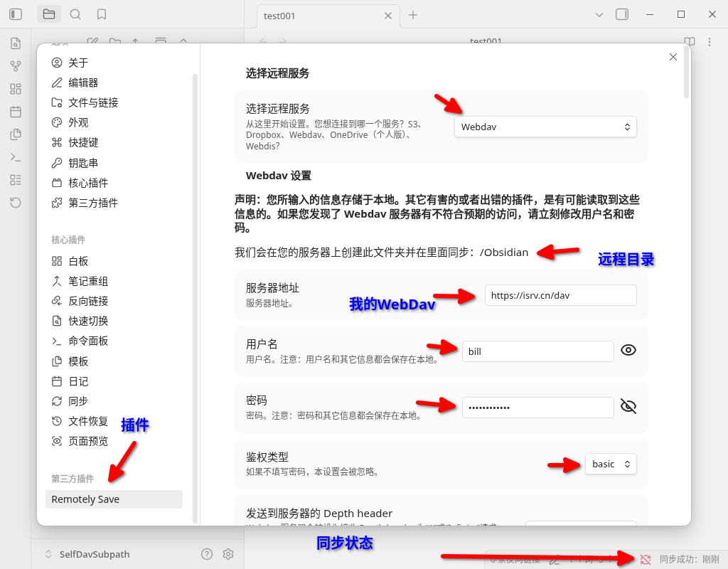Open the 核心插件 settings section

(114, 183)
